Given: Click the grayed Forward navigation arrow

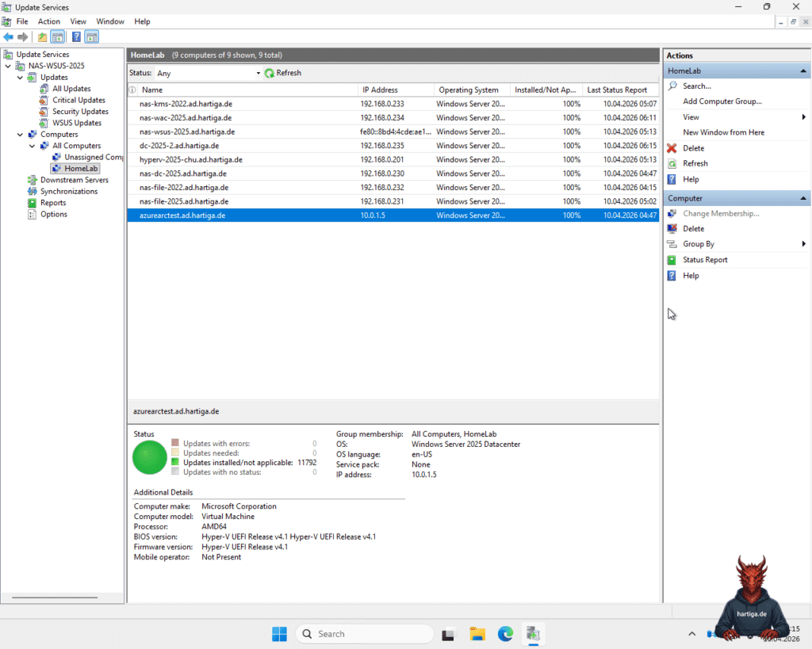Looking at the screenshot, I should 22,36.
